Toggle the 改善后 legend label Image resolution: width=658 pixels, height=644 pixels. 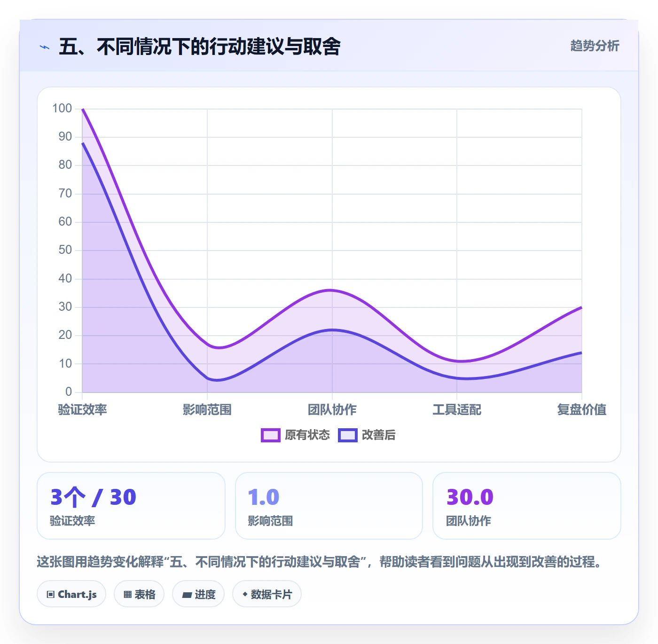pos(379,435)
